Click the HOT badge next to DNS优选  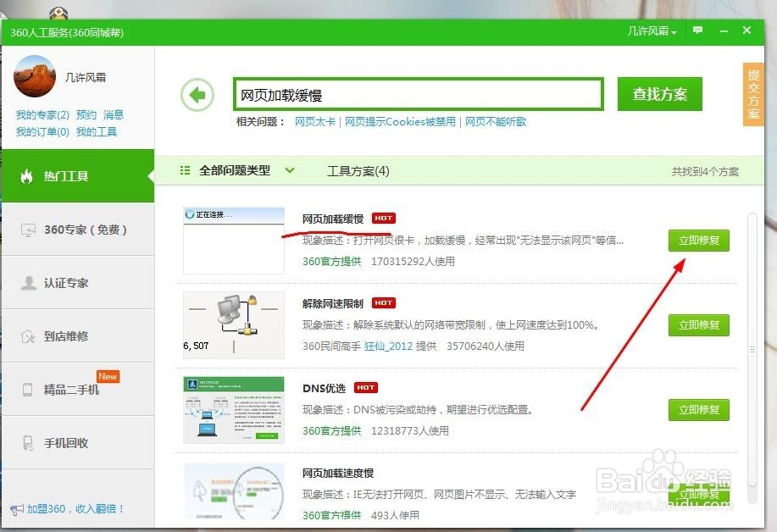coord(366,388)
